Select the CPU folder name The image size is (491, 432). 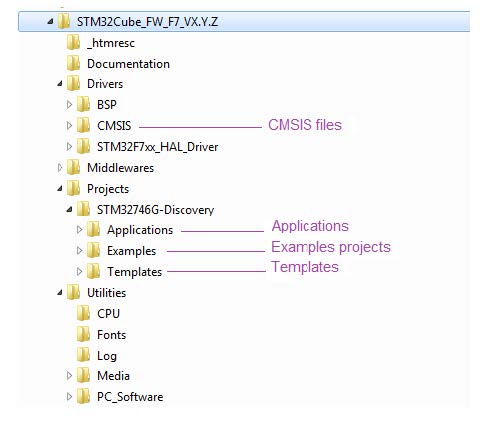click(x=108, y=314)
